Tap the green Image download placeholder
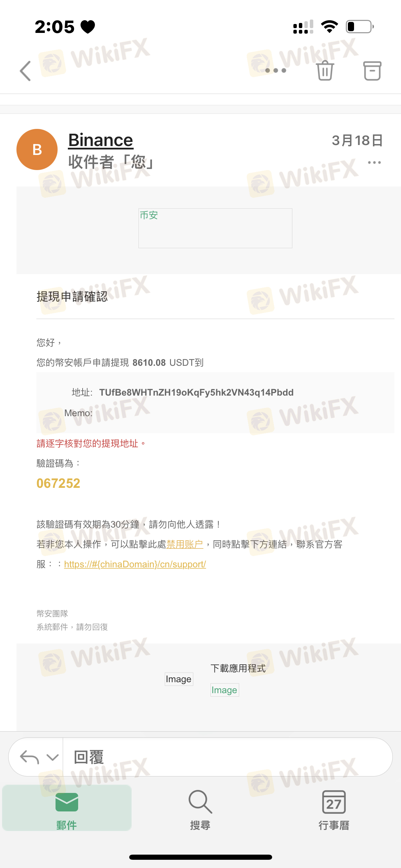The image size is (401, 868). pos(224,690)
